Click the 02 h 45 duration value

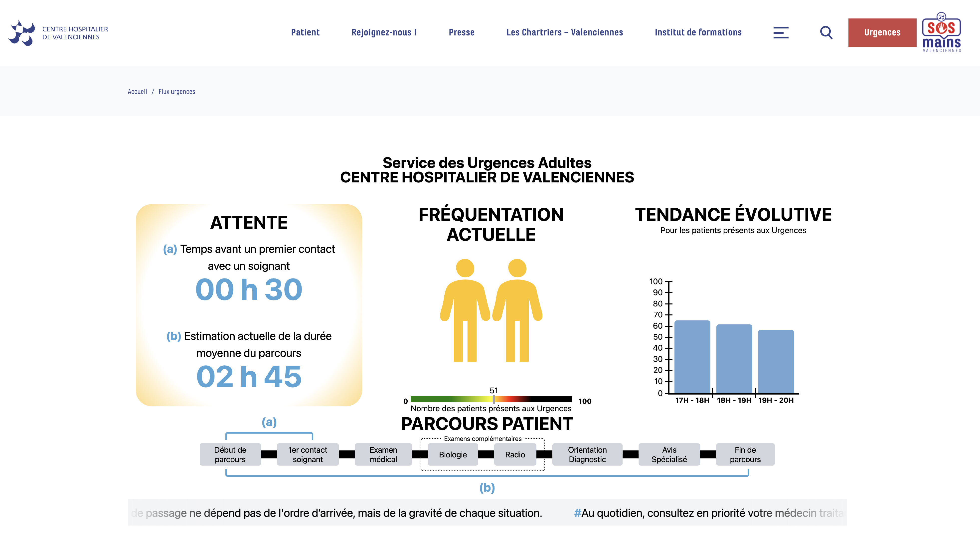click(249, 376)
